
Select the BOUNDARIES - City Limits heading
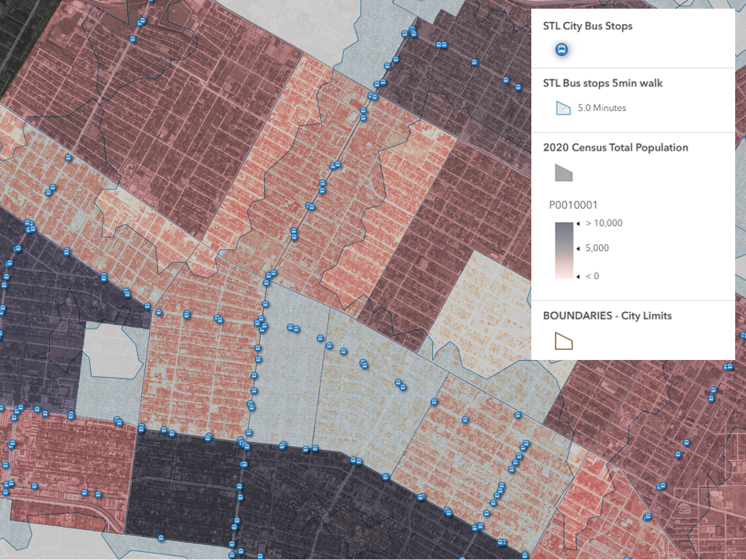pyautogui.click(x=607, y=316)
